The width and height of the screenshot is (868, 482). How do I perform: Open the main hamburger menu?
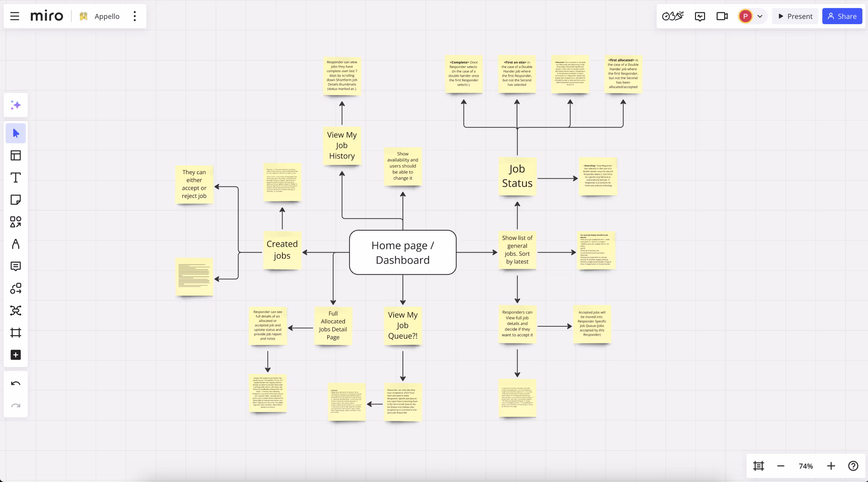click(x=15, y=16)
